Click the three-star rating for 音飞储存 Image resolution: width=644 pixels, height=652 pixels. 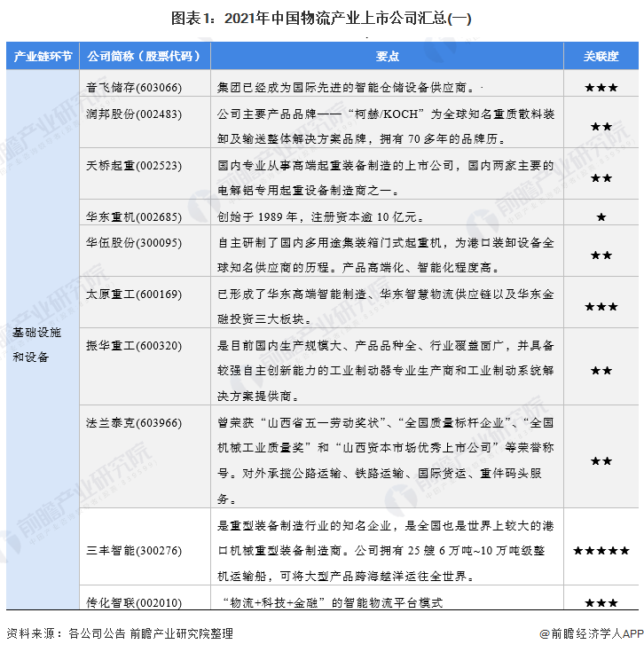(x=601, y=88)
